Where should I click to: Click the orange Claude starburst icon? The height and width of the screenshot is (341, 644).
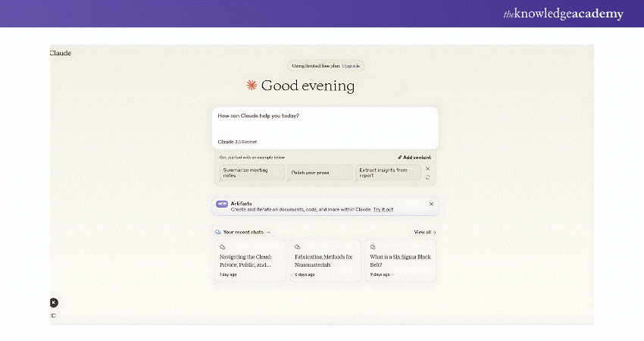tap(252, 86)
